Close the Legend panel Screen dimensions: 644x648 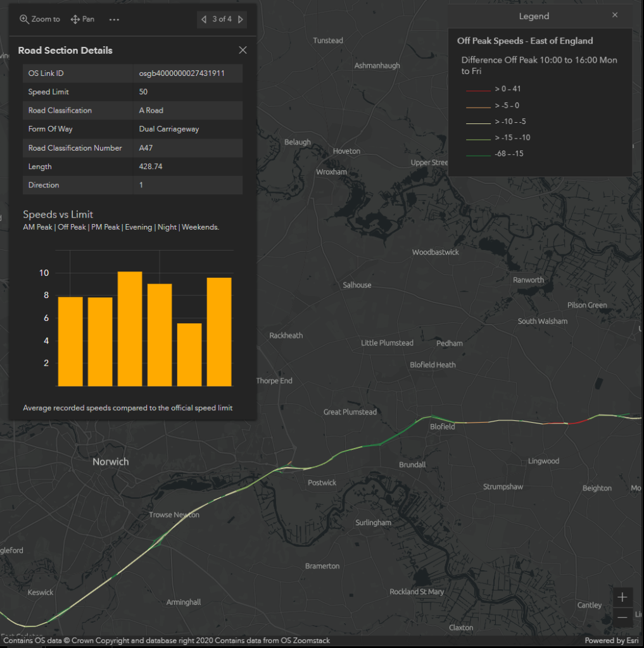click(x=615, y=15)
